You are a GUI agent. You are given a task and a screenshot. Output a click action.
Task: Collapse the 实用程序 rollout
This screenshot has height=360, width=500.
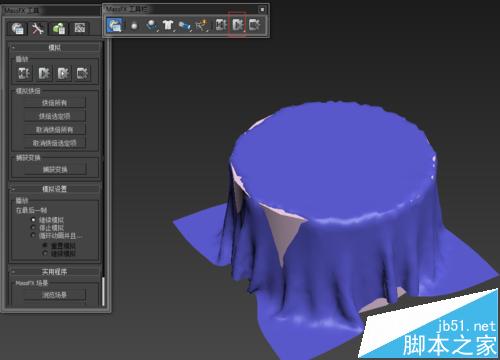click(55, 271)
